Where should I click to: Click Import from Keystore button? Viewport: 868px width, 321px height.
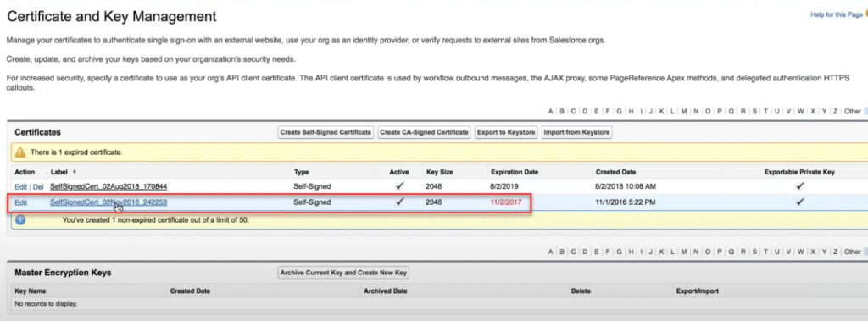[576, 133]
